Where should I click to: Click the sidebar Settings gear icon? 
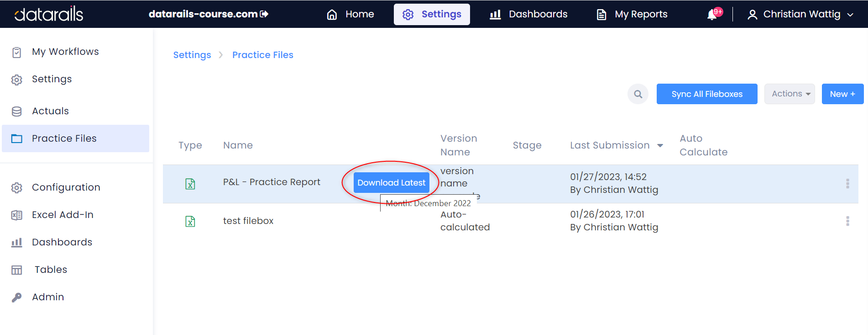click(x=17, y=80)
